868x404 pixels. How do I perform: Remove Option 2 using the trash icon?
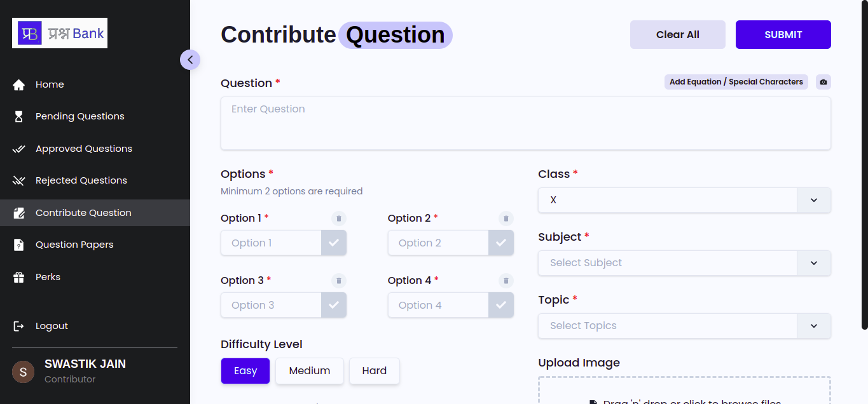pos(506,219)
